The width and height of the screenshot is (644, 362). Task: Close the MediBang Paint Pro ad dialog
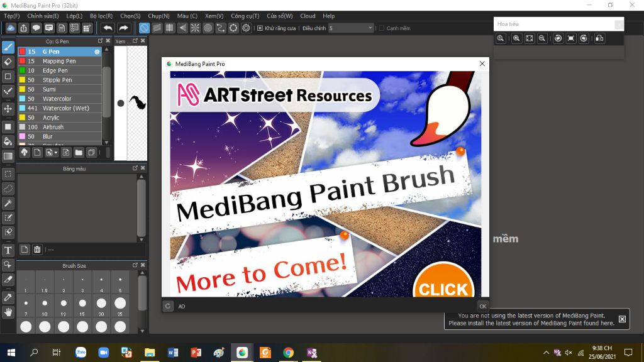pos(482,63)
